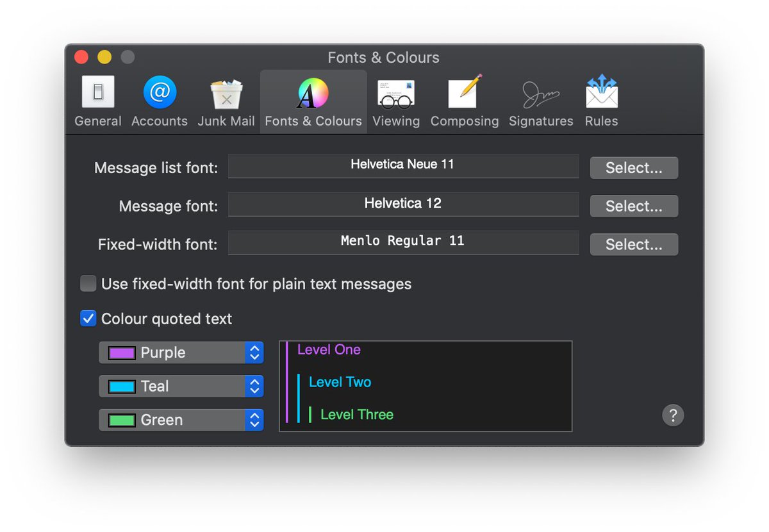
Task: Open the Junk Mail bin icon
Action: click(226, 94)
